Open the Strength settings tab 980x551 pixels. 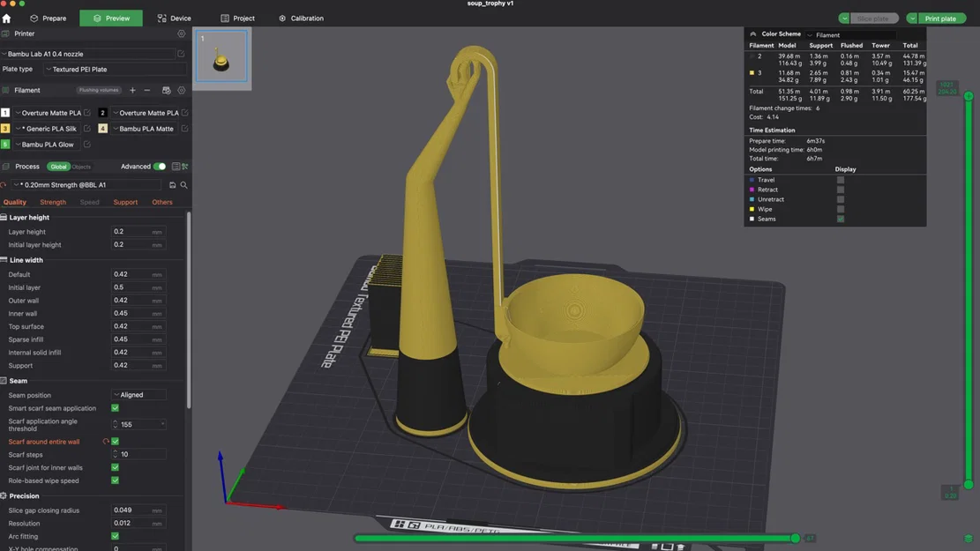[x=53, y=203]
